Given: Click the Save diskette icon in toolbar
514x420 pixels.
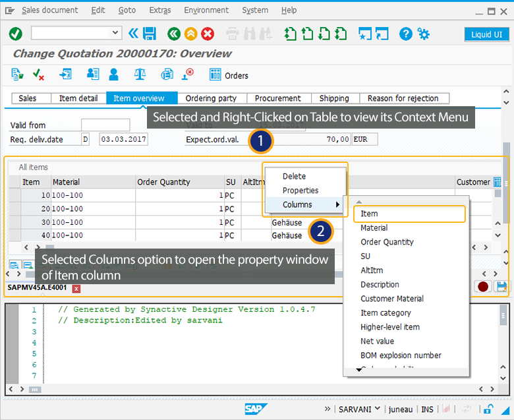Looking at the screenshot, I should click(x=150, y=34).
